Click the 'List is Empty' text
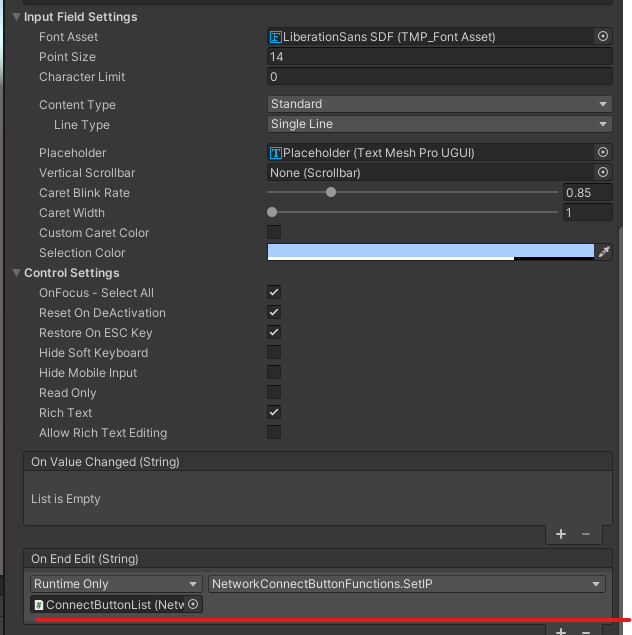Screen dimensions: 632x635 coord(66,499)
